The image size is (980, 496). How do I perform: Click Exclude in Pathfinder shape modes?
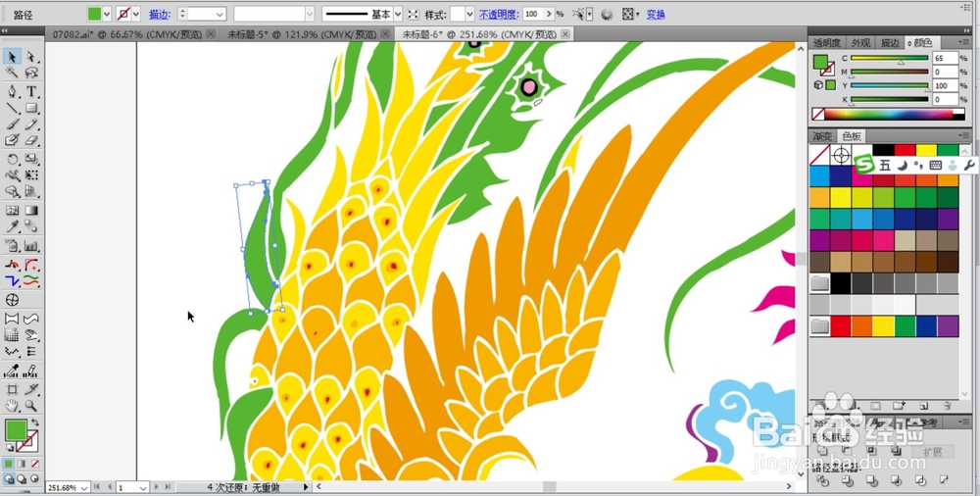click(x=896, y=451)
